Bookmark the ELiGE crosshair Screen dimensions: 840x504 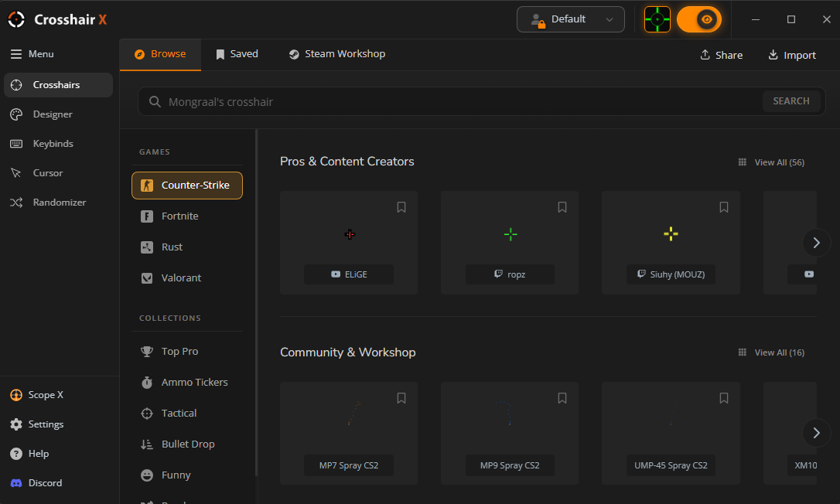[401, 207]
